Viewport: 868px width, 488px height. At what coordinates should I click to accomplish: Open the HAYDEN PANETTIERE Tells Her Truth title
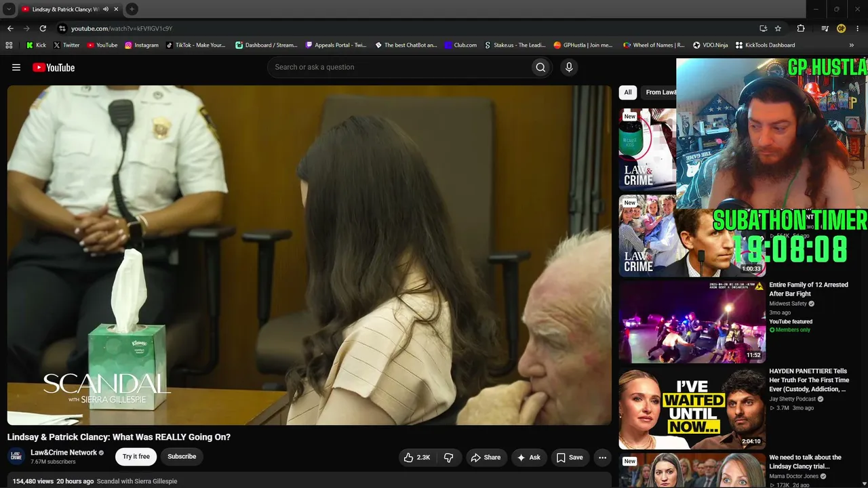tap(809, 380)
